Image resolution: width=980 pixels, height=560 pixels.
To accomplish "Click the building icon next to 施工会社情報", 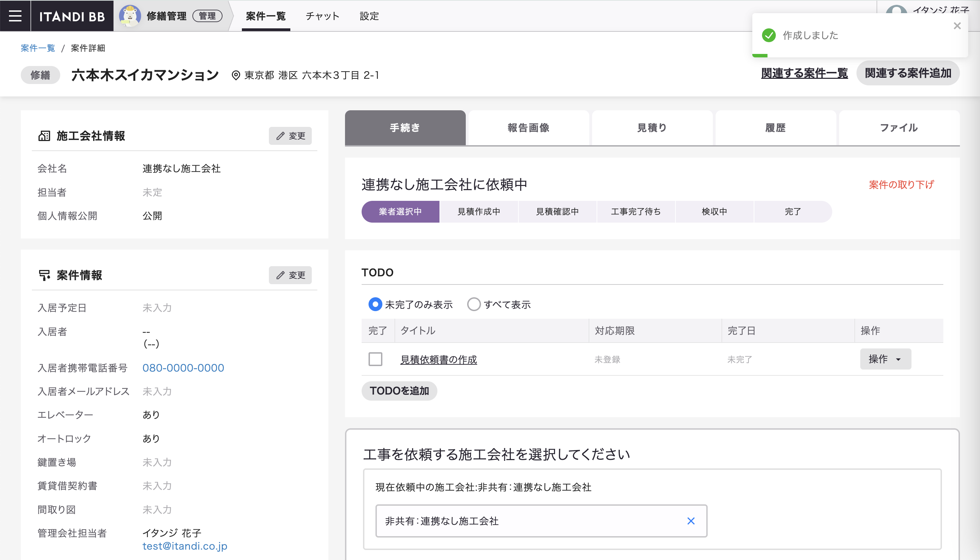I will tap(44, 136).
